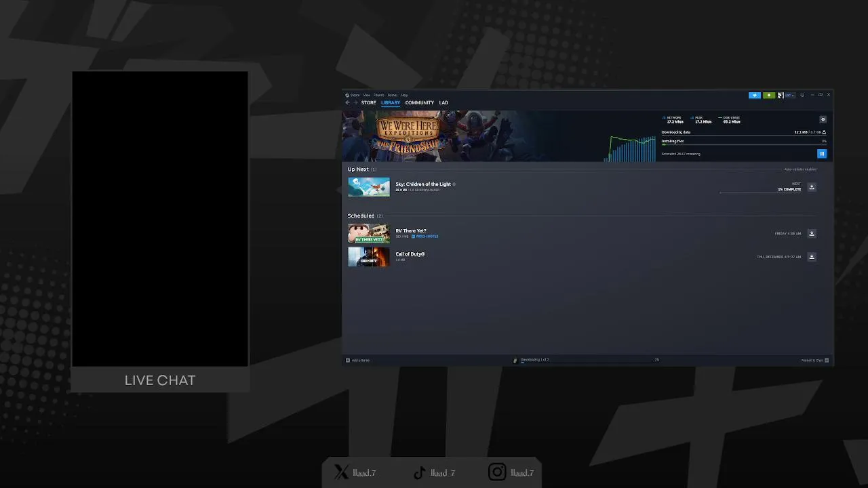Click the info icon beside Sky title

(454, 184)
